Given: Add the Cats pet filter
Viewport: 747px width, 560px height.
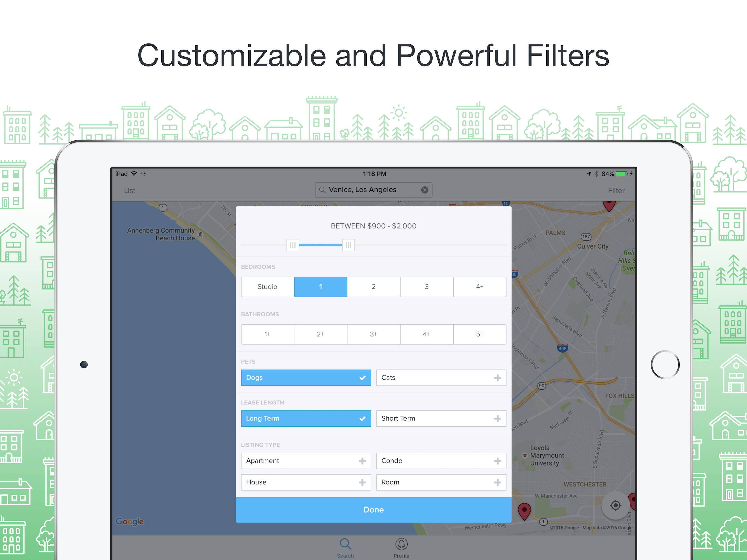Looking at the screenshot, I should click(441, 378).
